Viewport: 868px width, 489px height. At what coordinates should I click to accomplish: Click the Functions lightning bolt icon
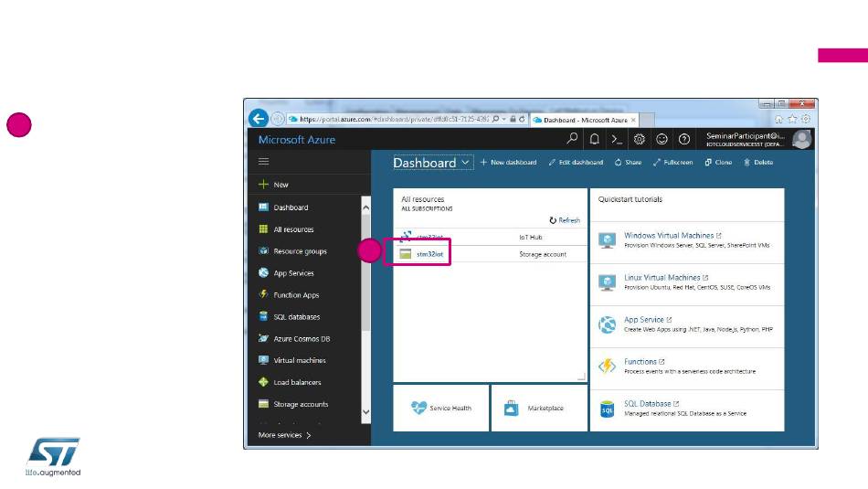607,367
